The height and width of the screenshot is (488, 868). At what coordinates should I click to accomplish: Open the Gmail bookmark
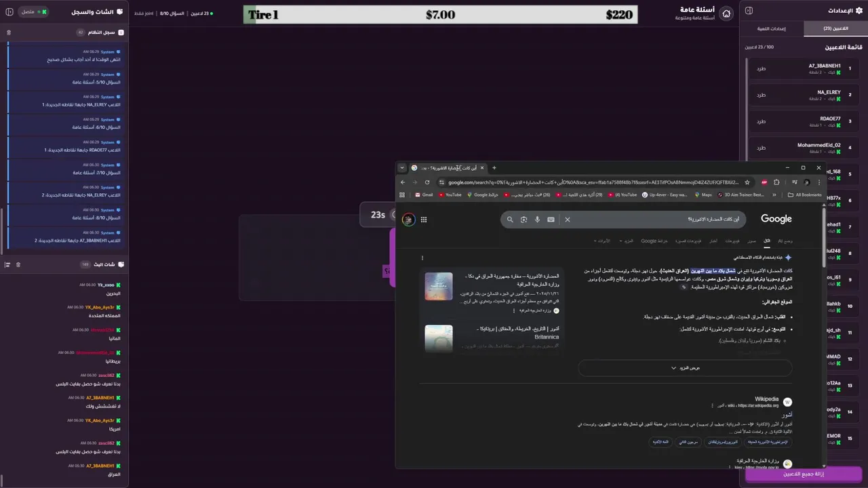pos(422,195)
